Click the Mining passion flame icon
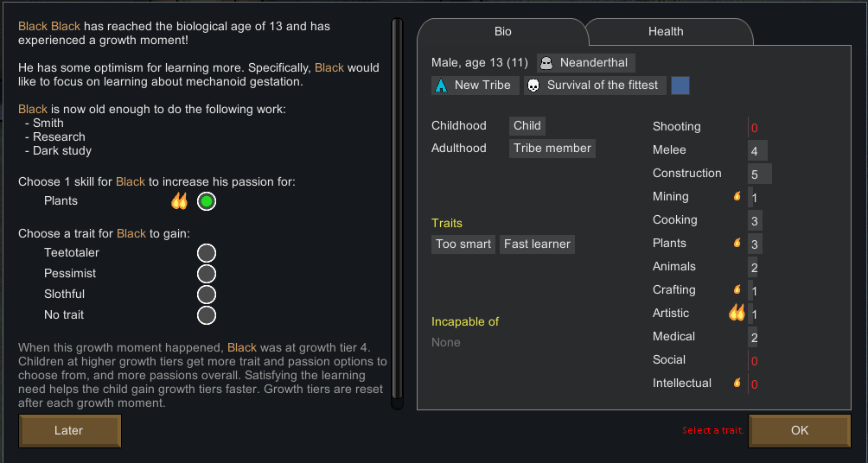 coord(737,196)
